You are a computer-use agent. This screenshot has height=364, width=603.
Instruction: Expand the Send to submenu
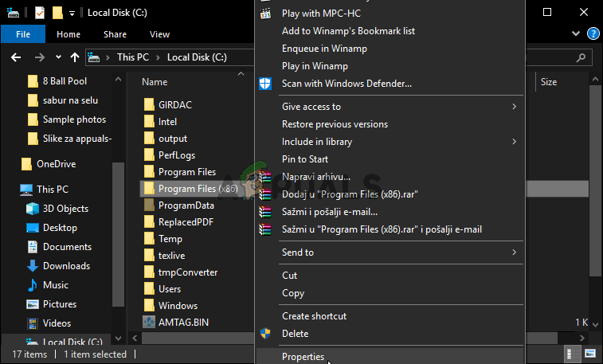(514, 252)
